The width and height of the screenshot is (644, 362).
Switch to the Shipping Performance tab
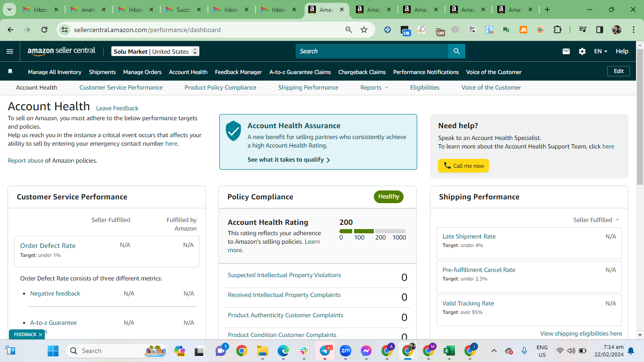tap(308, 88)
